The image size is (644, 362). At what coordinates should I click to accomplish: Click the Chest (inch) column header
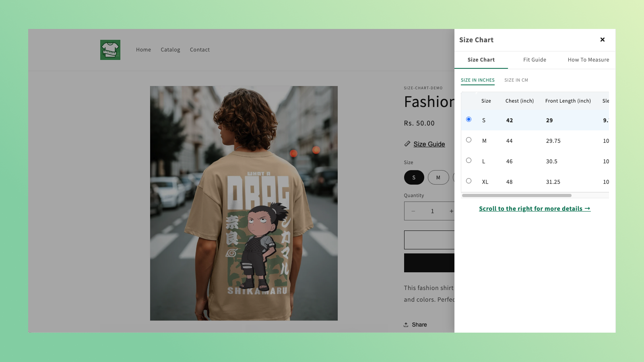tap(520, 101)
